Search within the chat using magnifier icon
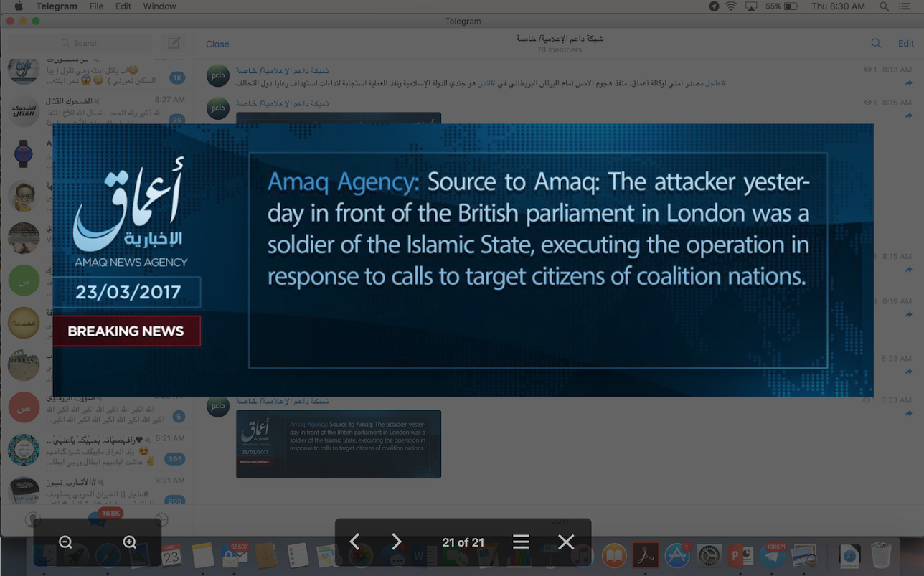 876,43
